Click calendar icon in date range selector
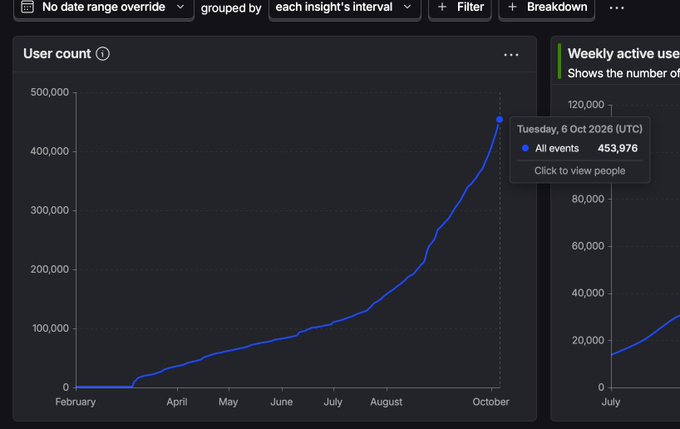Image resolution: width=680 pixels, height=429 pixels. point(27,7)
